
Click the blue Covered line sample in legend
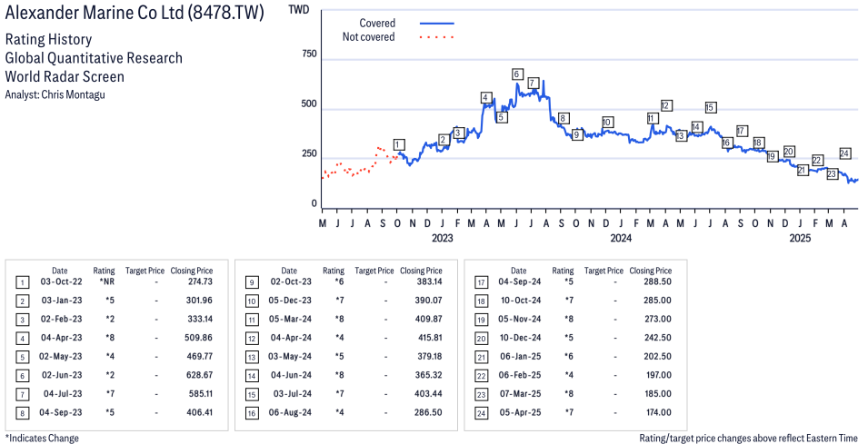point(437,24)
